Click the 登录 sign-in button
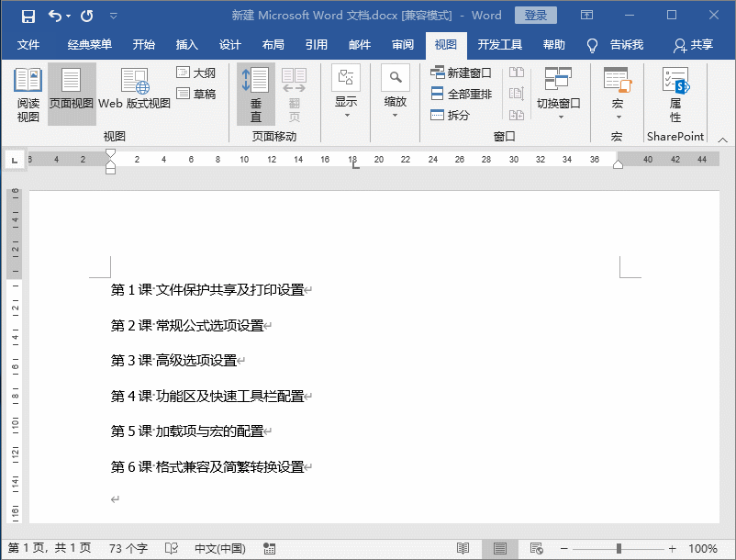Image resolution: width=736 pixels, height=560 pixels. [x=536, y=15]
